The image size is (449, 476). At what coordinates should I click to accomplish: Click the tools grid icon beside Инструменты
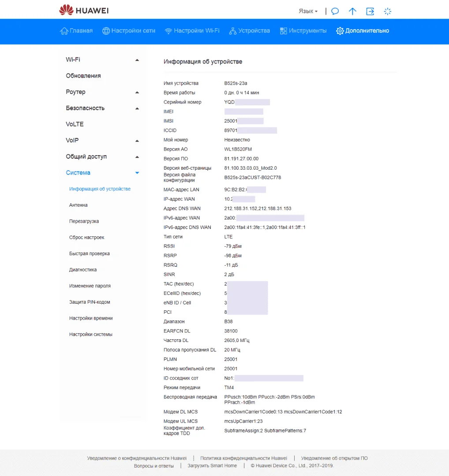(x=283, y=31)
